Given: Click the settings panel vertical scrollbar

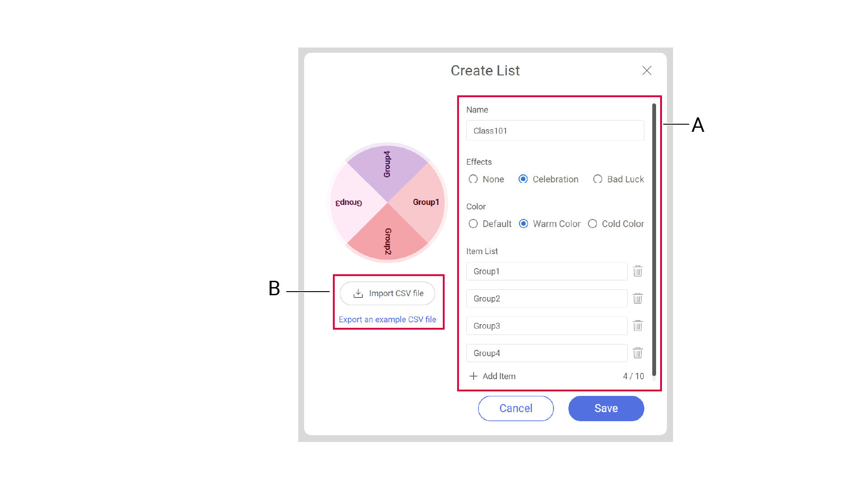Looking at the screenshot, I should click(654, 239).
